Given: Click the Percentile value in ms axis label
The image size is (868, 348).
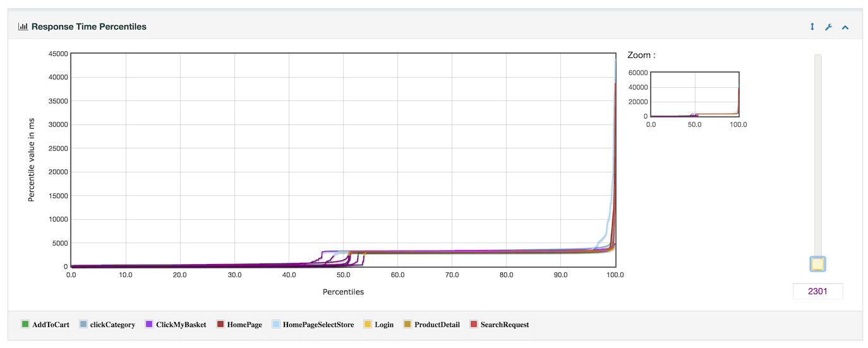Looking at the screenshot, I should [x=31, y=160].
